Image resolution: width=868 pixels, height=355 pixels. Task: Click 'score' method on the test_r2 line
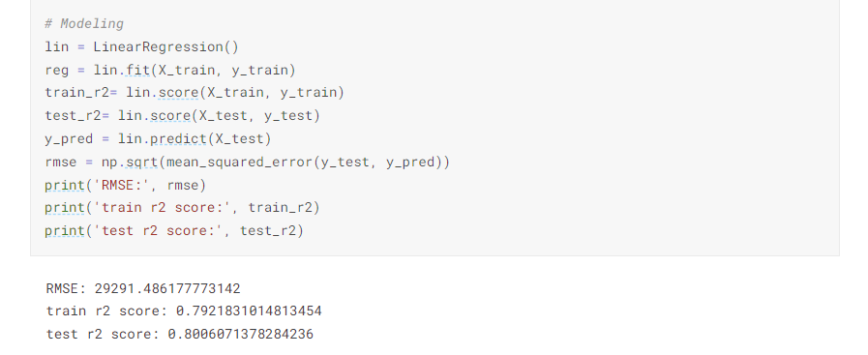tap(170, 115)
